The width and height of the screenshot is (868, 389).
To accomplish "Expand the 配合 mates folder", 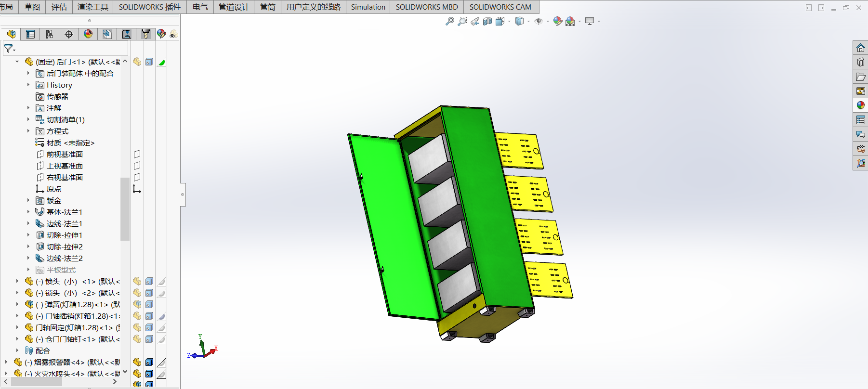I will pyautogui.click(x=17, y=350).
